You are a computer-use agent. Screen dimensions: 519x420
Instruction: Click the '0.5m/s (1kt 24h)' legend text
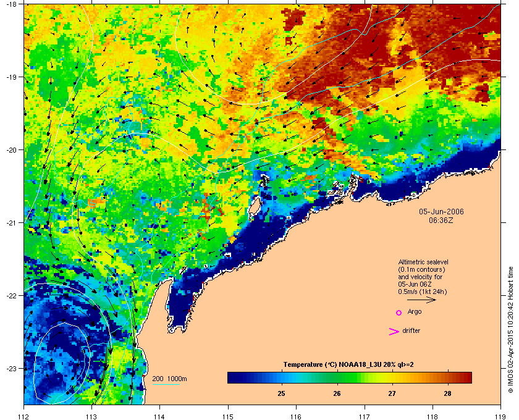click(x=423, y=292)
